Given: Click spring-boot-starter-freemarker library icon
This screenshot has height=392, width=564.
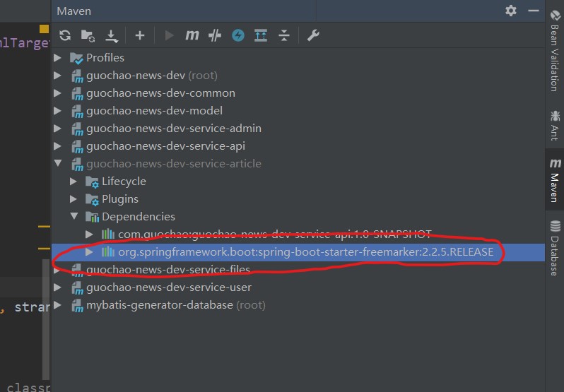Looking at the screenshot, I should 108,251.
